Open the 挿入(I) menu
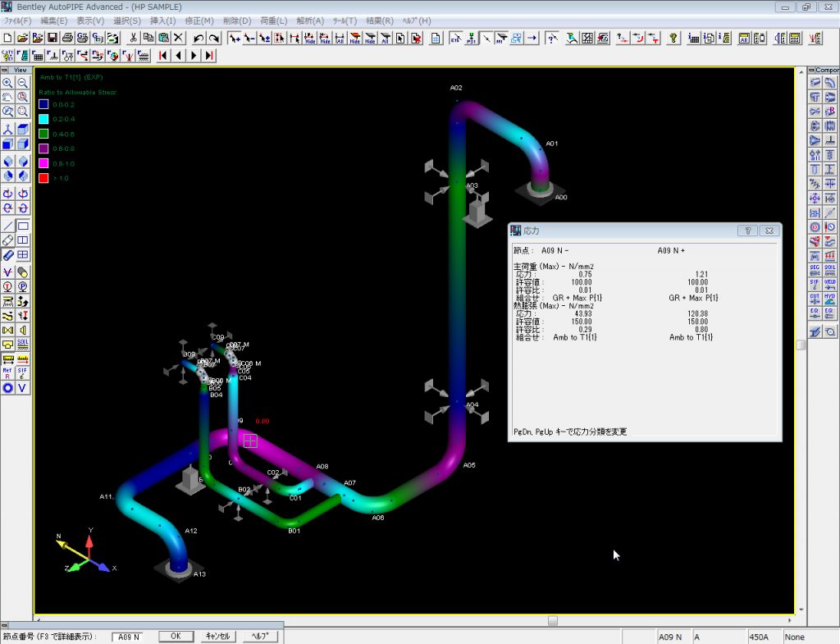The image size is (840, 644). [163, 21]
